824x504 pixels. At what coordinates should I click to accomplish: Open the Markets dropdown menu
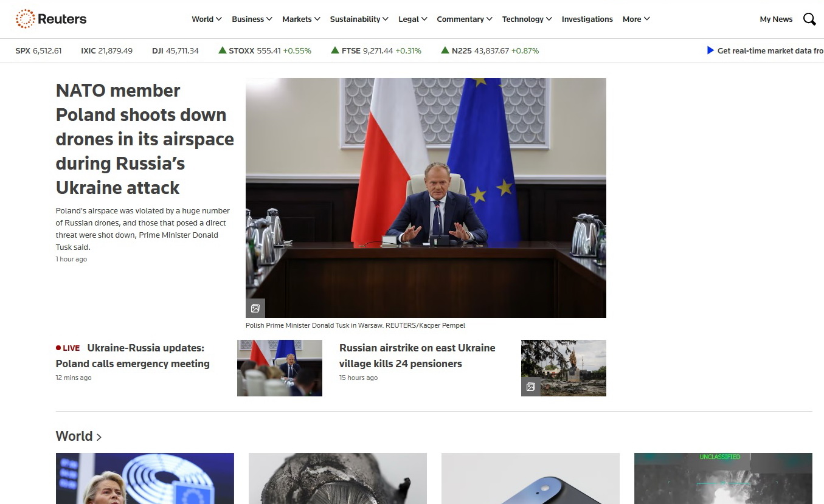tap(301, 19)
